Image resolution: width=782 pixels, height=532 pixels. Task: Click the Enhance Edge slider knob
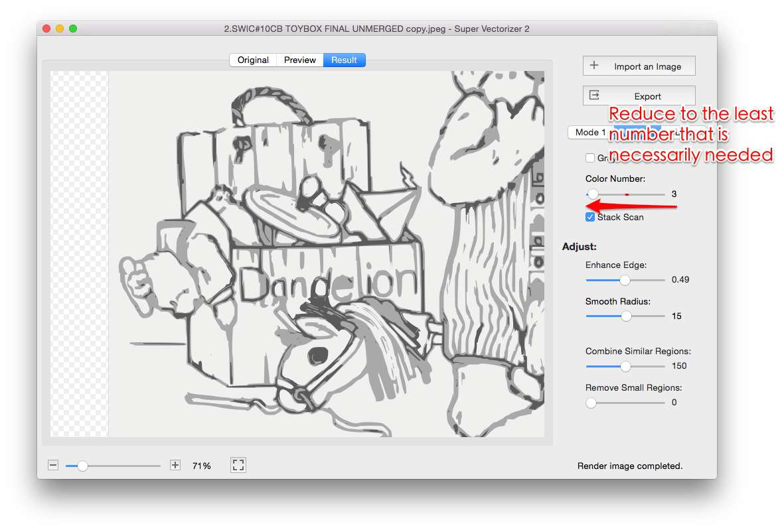coord(625,280)
